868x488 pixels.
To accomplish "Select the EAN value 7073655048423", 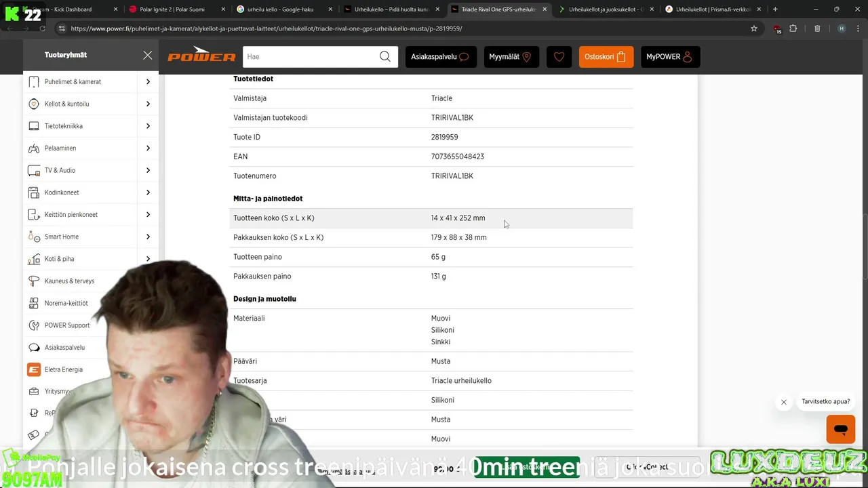I will click(458, 157).
